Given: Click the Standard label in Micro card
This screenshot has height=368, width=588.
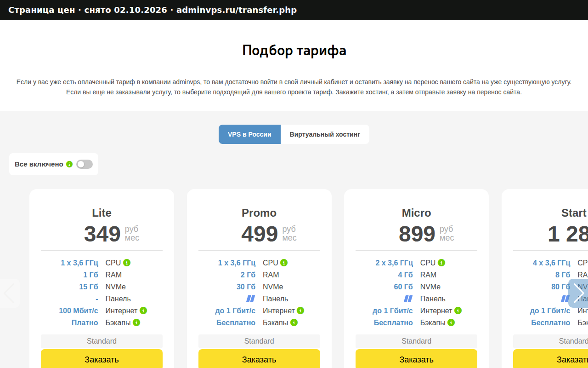Looking at the screenshot, I should pos(416,341).
